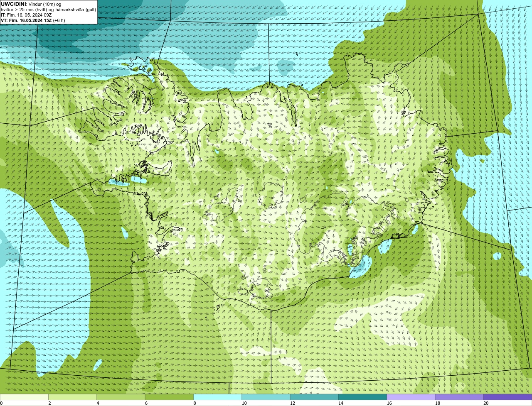Click the legend scale label '18'

tap(438, 403)
